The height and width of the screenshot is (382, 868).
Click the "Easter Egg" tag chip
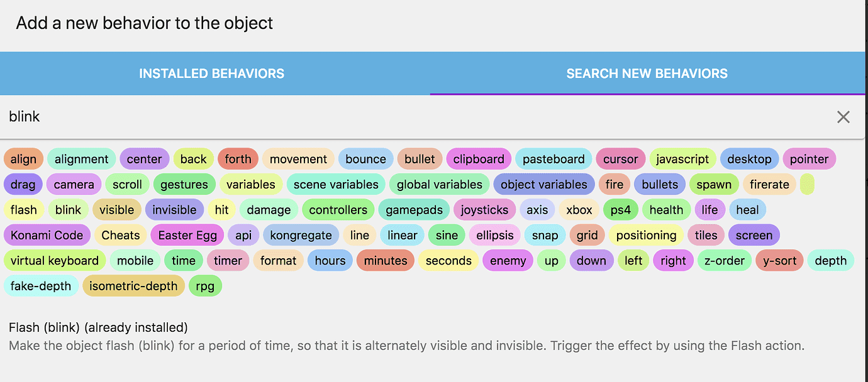point(187,236)
